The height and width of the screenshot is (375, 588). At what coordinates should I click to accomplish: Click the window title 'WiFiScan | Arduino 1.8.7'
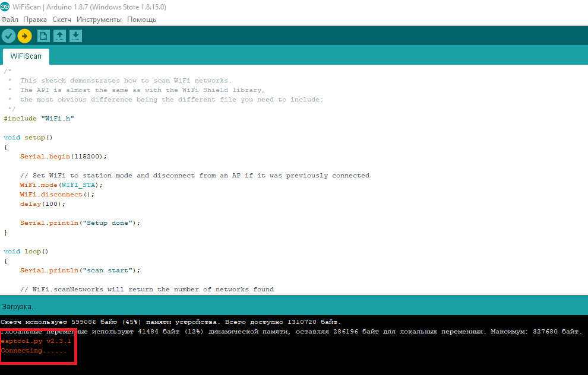click(x=89, y=7)
